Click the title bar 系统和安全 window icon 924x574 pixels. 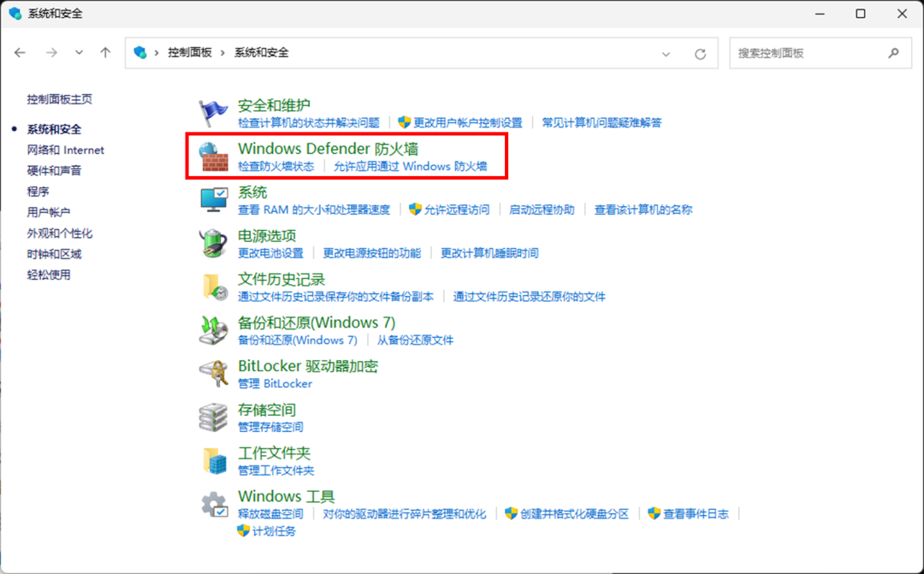(x=15, y=13)
